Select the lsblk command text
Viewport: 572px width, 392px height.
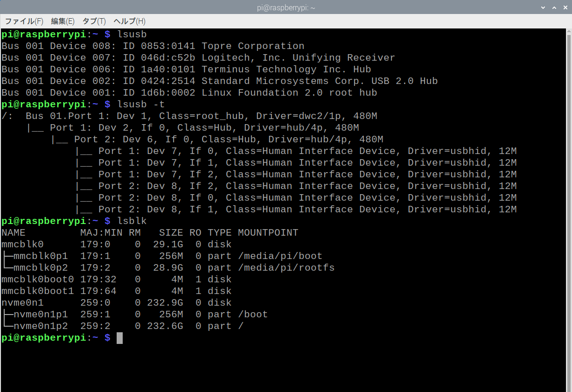pos(132,221)
